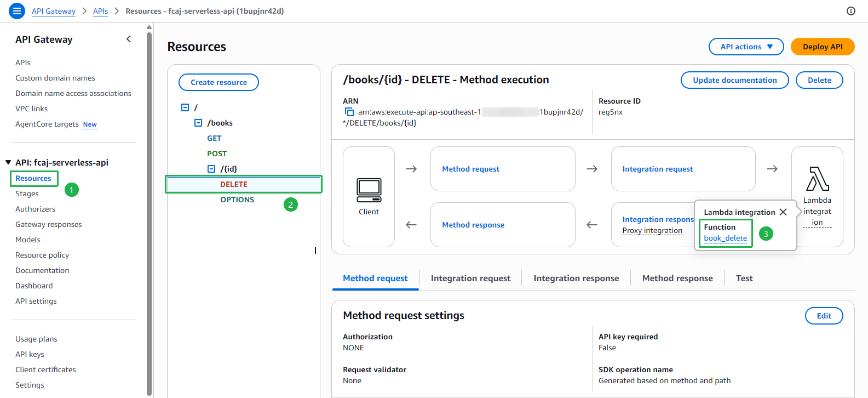Open Resources in the sidebar
Viewport: 868px width, 398px height.
(33, 178)
